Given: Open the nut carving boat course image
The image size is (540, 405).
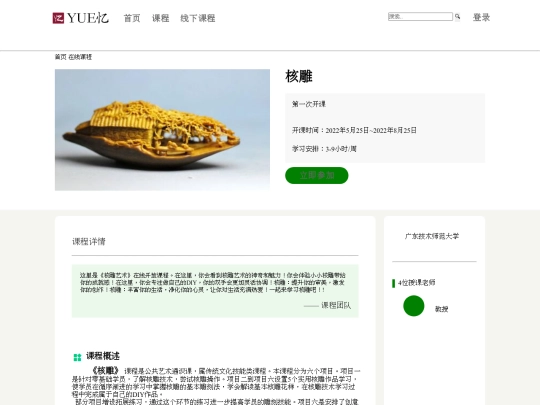Looking at the screenshot, I should (x=162, y=130).
